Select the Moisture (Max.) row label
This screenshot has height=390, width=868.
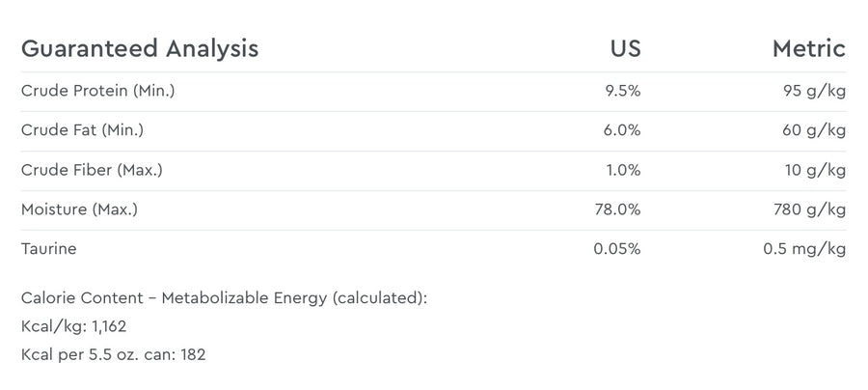point(79,209)
